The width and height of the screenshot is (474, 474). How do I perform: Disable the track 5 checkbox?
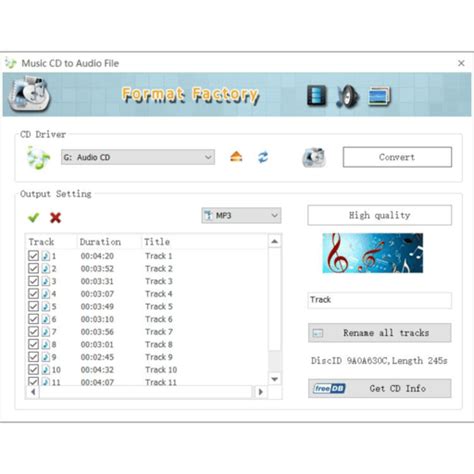tap(33, 307)
